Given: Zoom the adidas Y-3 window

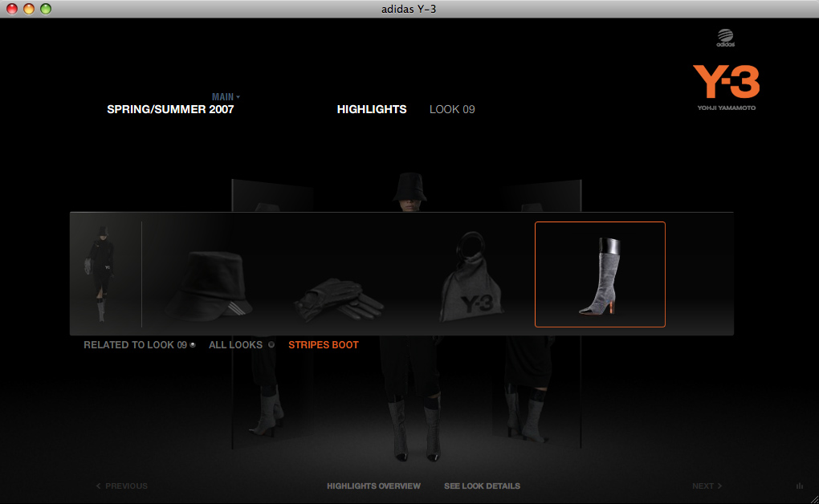Looking at the screenshot, I should click(46, 9).
